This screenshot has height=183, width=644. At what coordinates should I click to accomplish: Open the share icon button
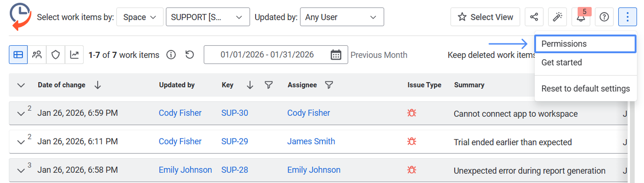point(534,17)
